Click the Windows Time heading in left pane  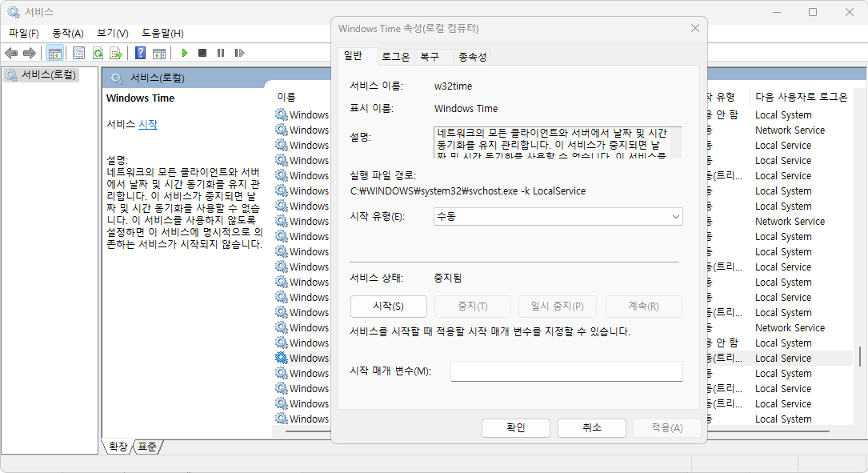140,98
